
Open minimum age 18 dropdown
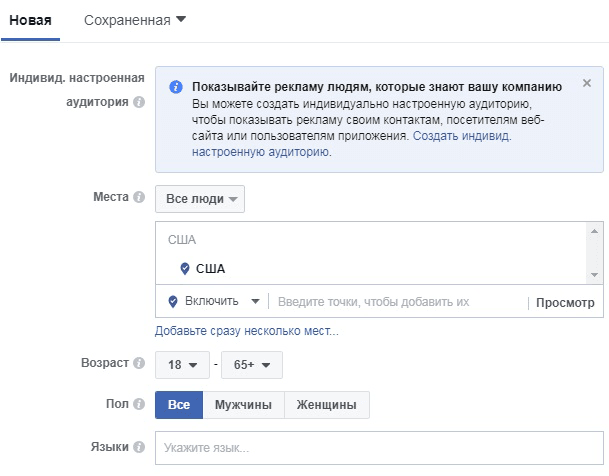point(180,365)
